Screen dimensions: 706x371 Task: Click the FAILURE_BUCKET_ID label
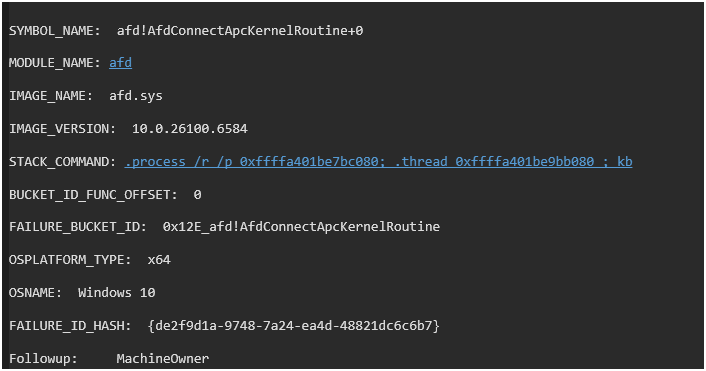(x=78, y=226)
